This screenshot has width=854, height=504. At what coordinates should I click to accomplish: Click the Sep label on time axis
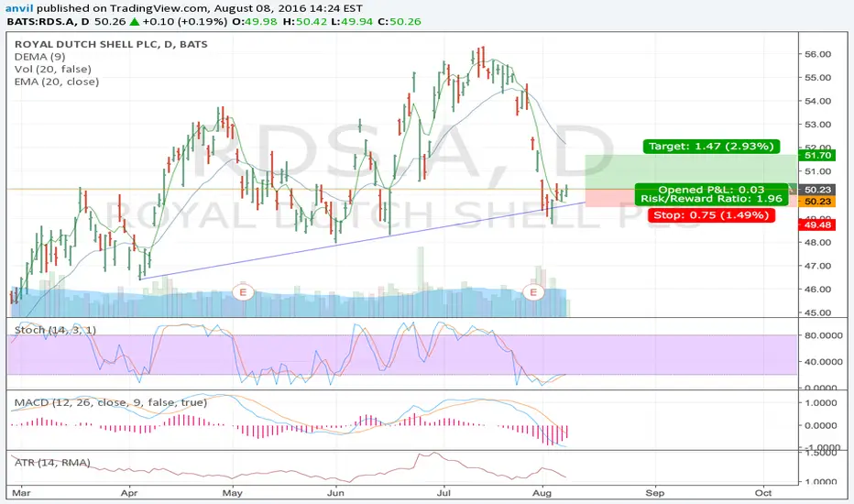655,493
